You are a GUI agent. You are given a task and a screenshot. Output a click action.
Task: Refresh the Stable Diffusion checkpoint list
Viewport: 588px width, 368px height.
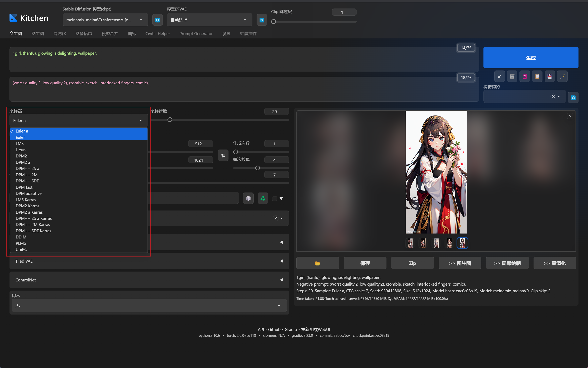[x=157, y=20]
